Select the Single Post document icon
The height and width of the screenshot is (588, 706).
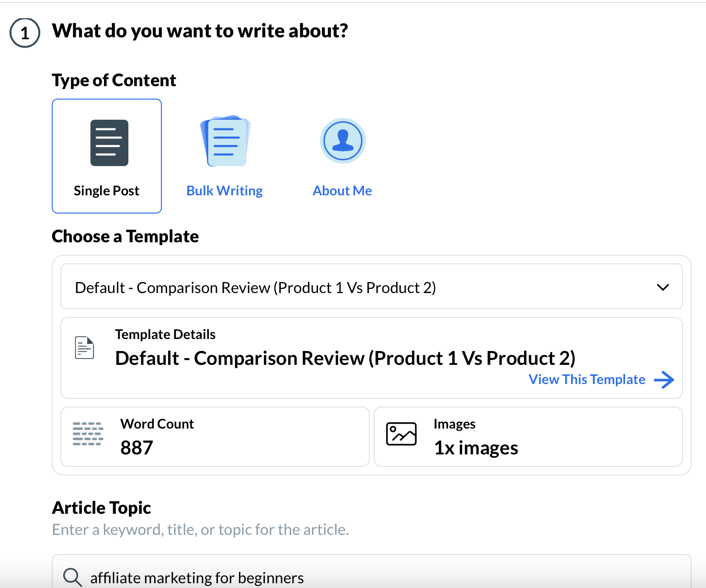tap(109, 143)
